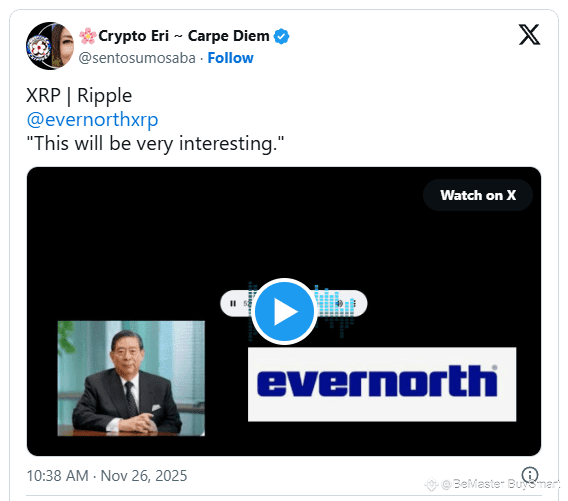Image resolution: width=568 pixels, height=501 pixels.
Task: Click the pause icon in audio pill
Action: (x=233, y=304)
